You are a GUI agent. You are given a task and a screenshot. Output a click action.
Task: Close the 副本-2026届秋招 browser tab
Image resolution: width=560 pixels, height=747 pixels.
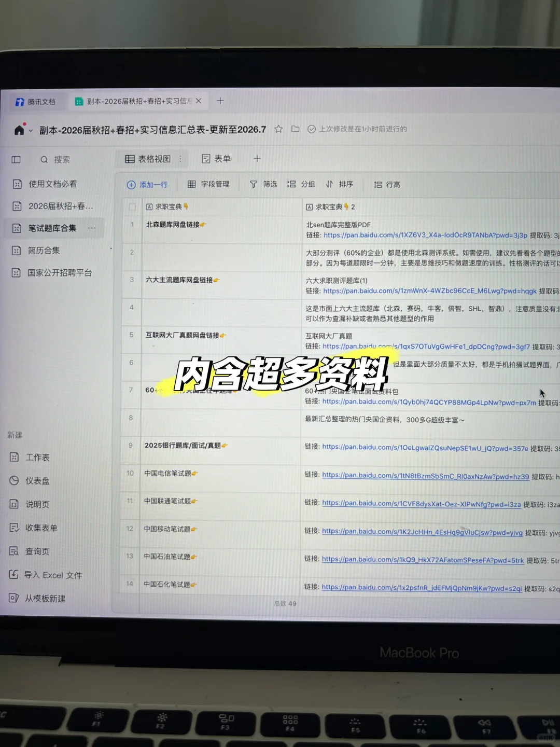[199, 101]
